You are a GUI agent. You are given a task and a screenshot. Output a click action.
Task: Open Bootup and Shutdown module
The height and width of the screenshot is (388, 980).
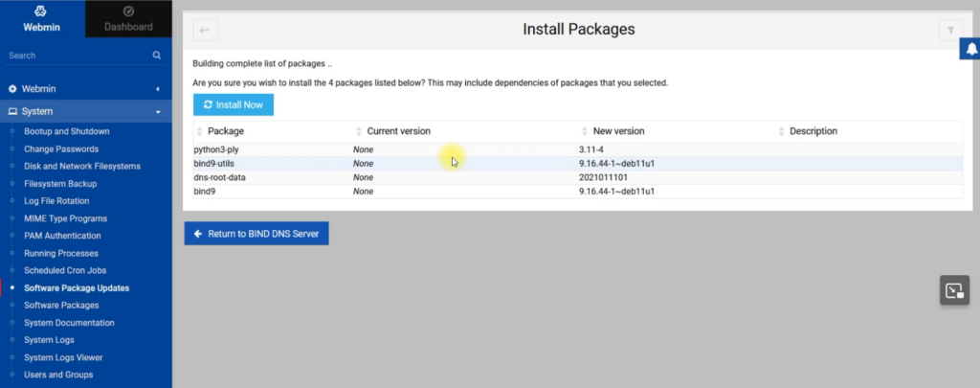(66, 131)
